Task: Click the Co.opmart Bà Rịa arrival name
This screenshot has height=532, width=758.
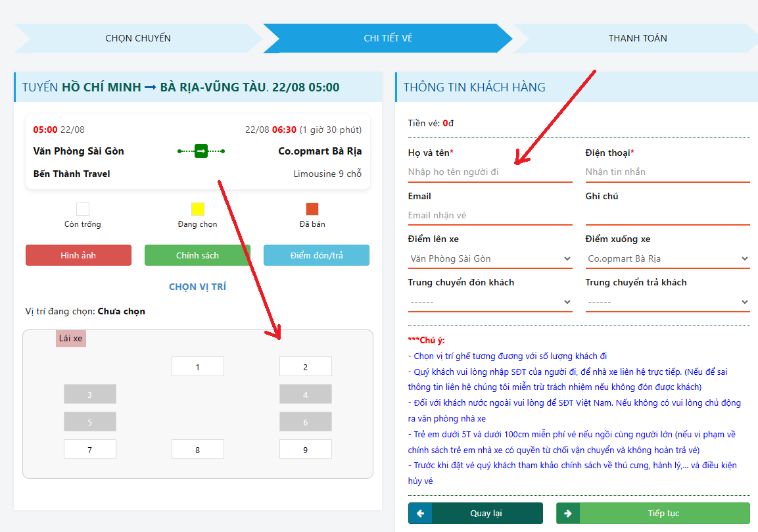Action: [320, 151]
